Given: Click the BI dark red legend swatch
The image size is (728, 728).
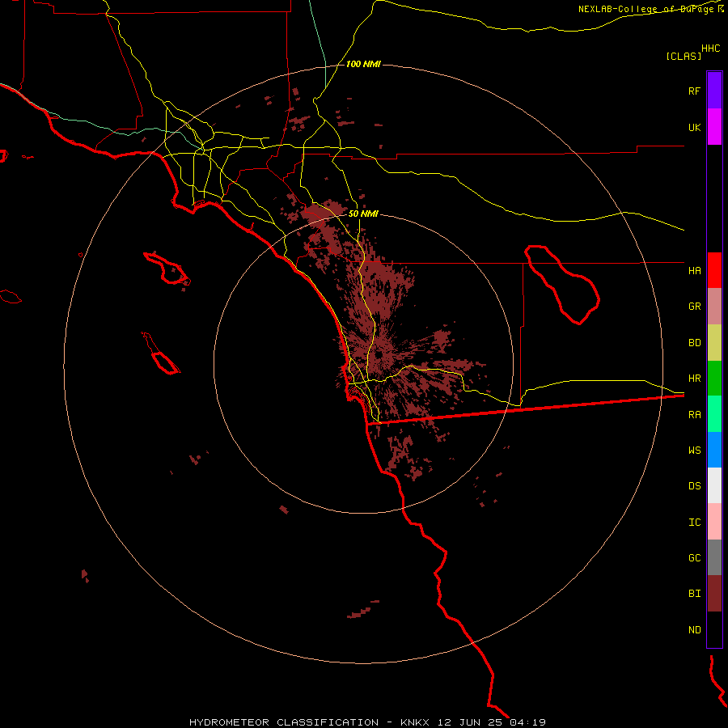Looking at the screenshot, I should pos(714,594).
